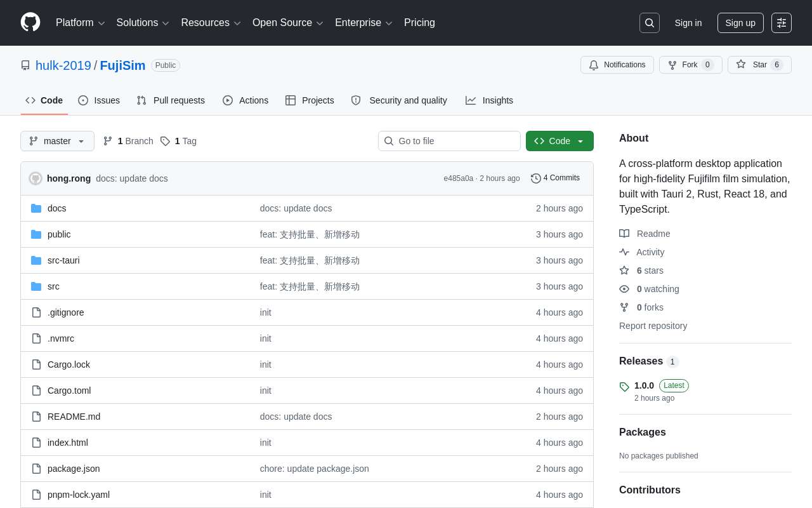Open the search magnifier button
This screenshot has width=812, height=508.
point(650,23)
